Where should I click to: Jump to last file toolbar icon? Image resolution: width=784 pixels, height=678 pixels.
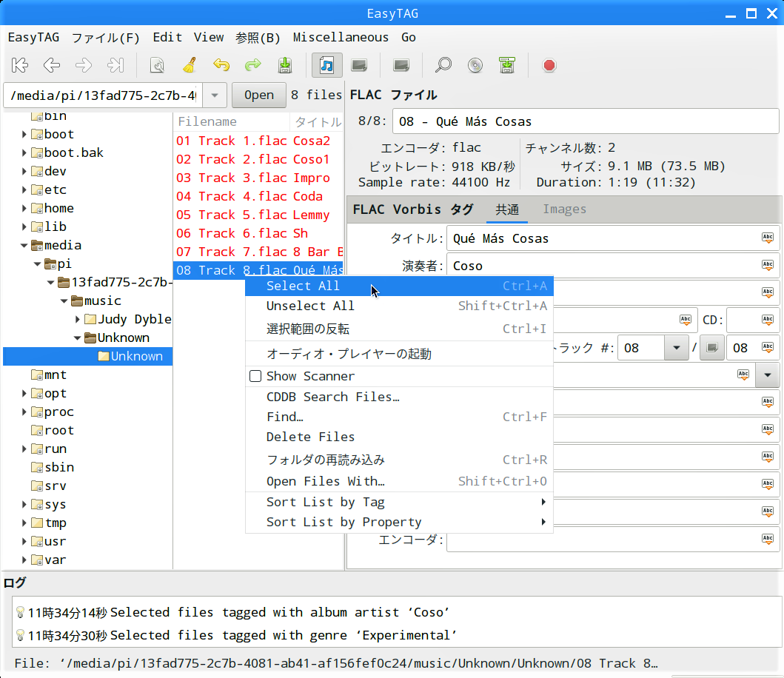click(115, 65)
